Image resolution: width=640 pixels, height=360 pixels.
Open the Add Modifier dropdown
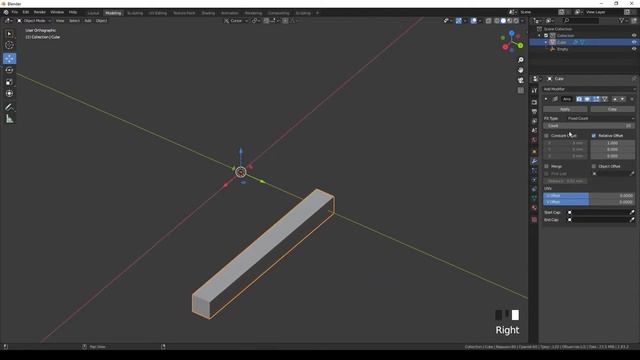pos(589,89)
